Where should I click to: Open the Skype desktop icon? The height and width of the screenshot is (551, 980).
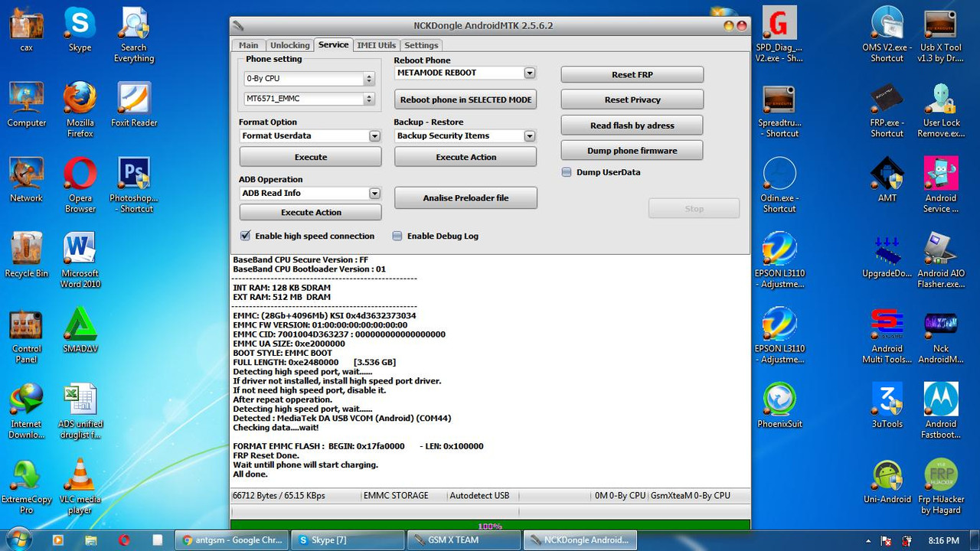[80, 30]
